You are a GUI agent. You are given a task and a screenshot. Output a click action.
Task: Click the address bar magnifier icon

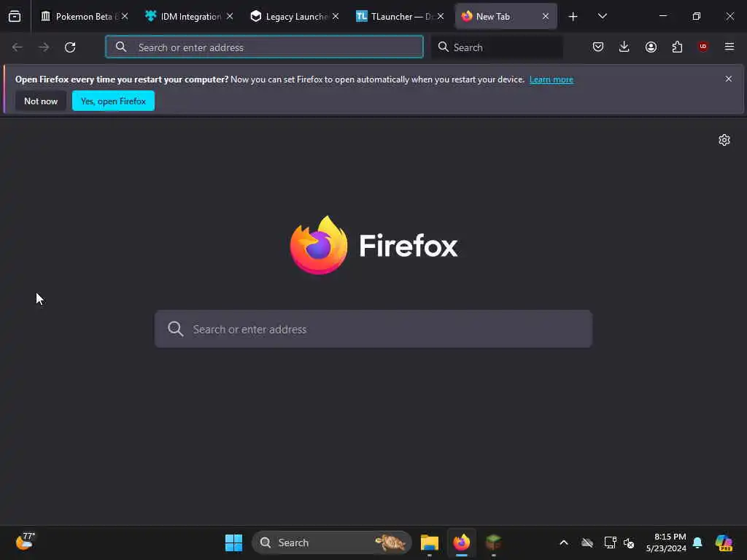(121, 47)
